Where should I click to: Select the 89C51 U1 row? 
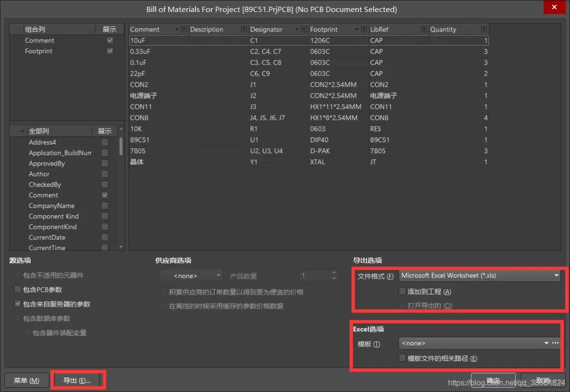point(309,140)
